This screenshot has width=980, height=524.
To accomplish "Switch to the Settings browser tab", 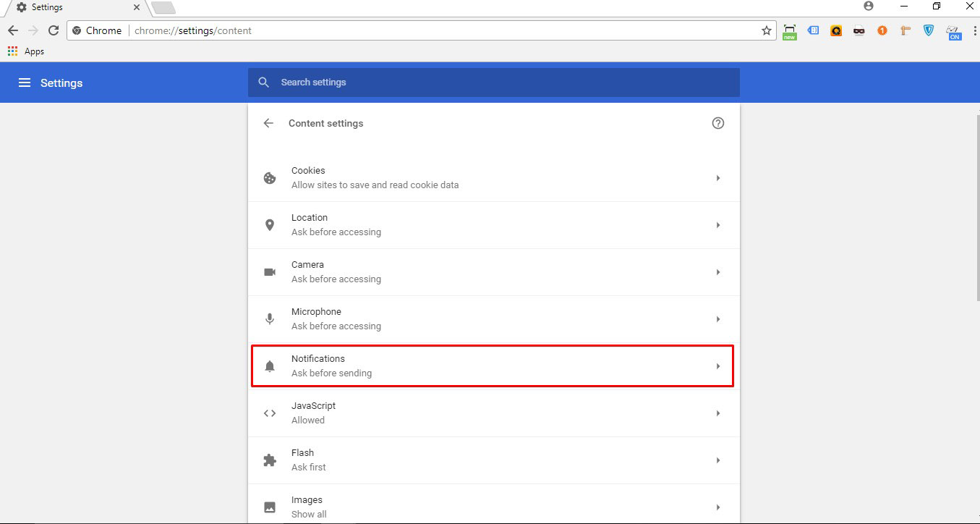I will pyautogui.click(x=65, y=7).
